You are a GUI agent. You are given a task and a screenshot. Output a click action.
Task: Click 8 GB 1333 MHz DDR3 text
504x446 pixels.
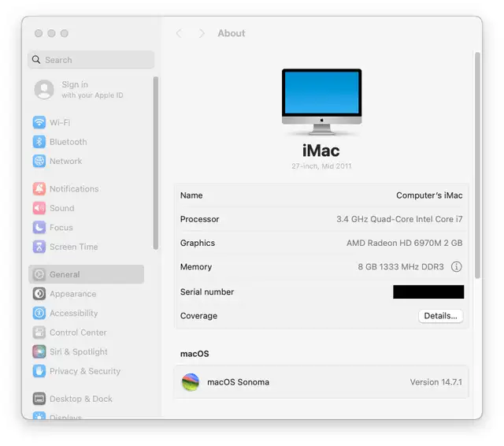click(401, 266)
